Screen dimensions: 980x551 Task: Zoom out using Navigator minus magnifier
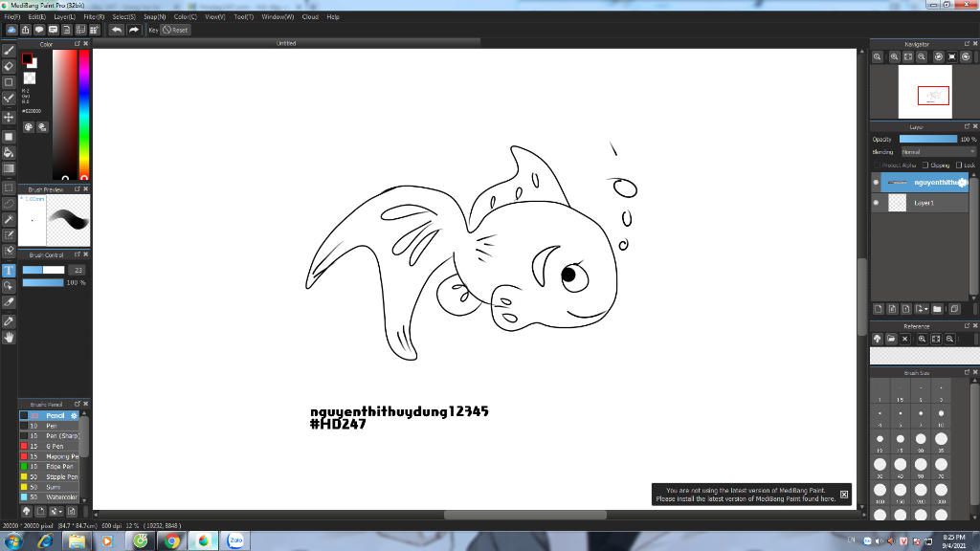pos(922,56)
